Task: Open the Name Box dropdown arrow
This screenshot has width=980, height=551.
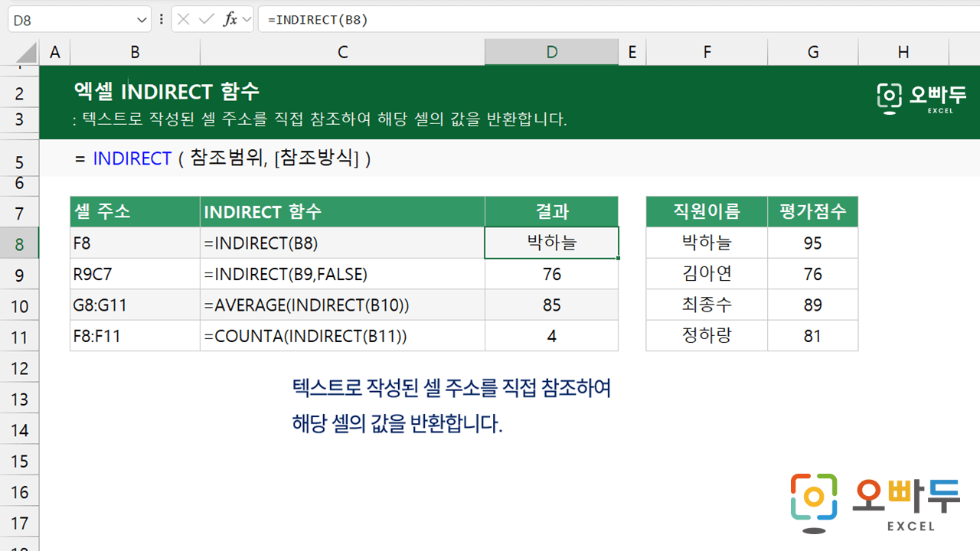Action: pyautogui.click(x=142, y=20)
